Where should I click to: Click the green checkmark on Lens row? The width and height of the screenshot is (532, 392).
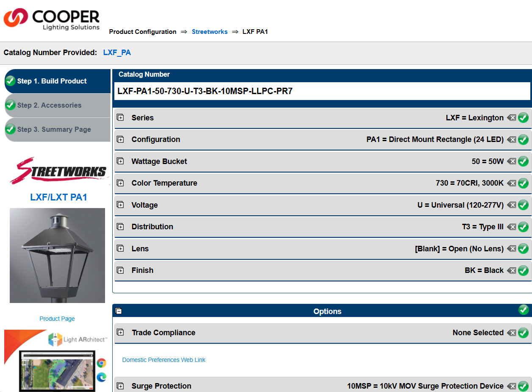524,249
